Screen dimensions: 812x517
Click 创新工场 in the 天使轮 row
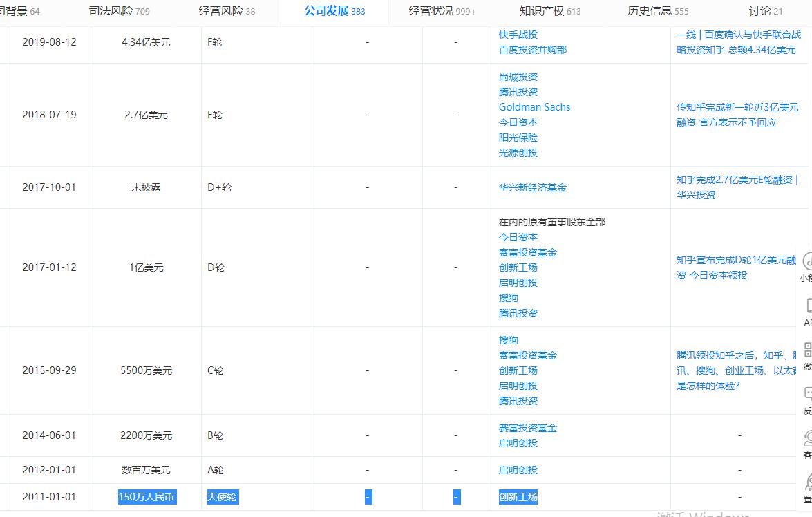pyautogui.click(x=518, y=498)
